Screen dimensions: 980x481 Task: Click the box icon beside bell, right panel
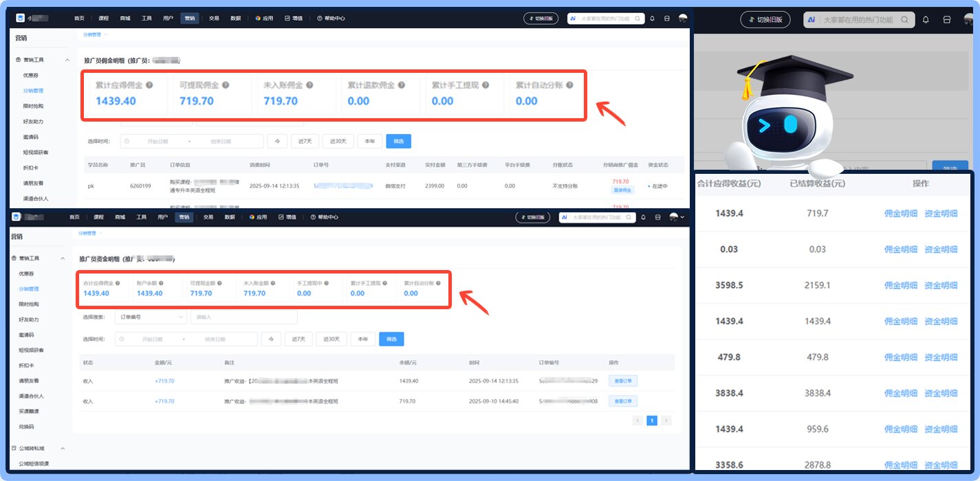tap(946, 20)
